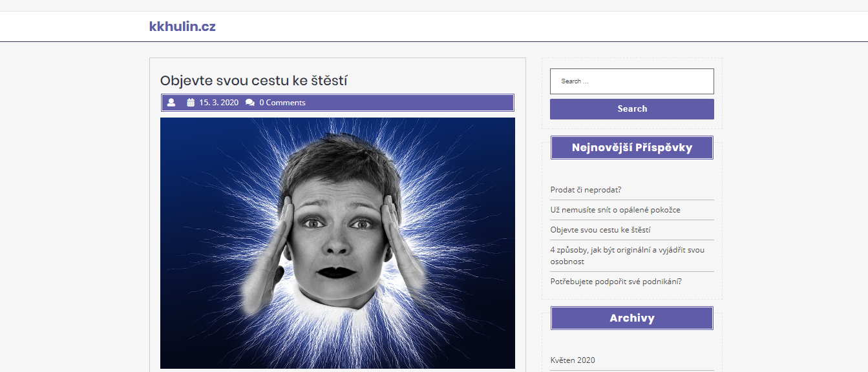Open the post date 15. 3. 2020
This screenshot has width=868, height=372.
[218, 102]
